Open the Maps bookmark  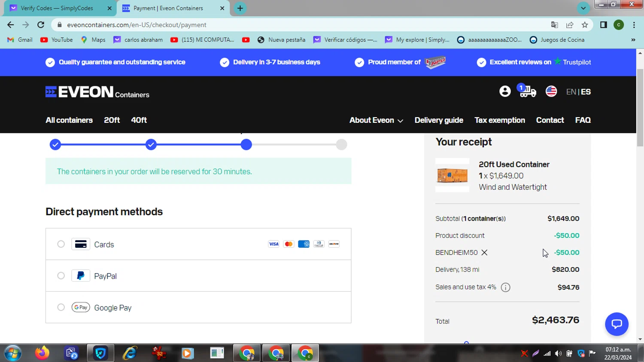pos(93,40)
